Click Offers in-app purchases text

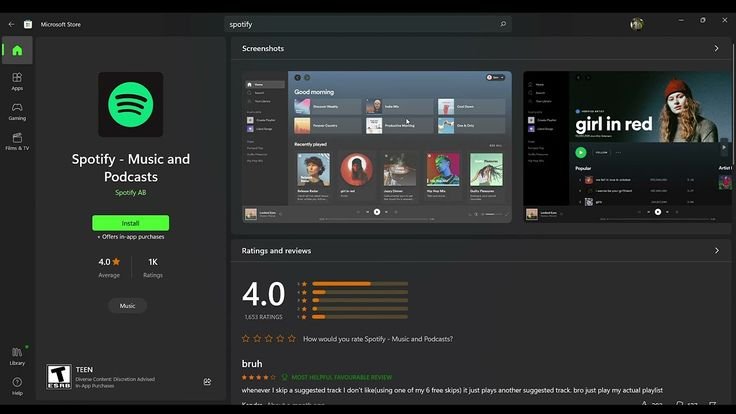pyautogui.click(x=130, y=237)
